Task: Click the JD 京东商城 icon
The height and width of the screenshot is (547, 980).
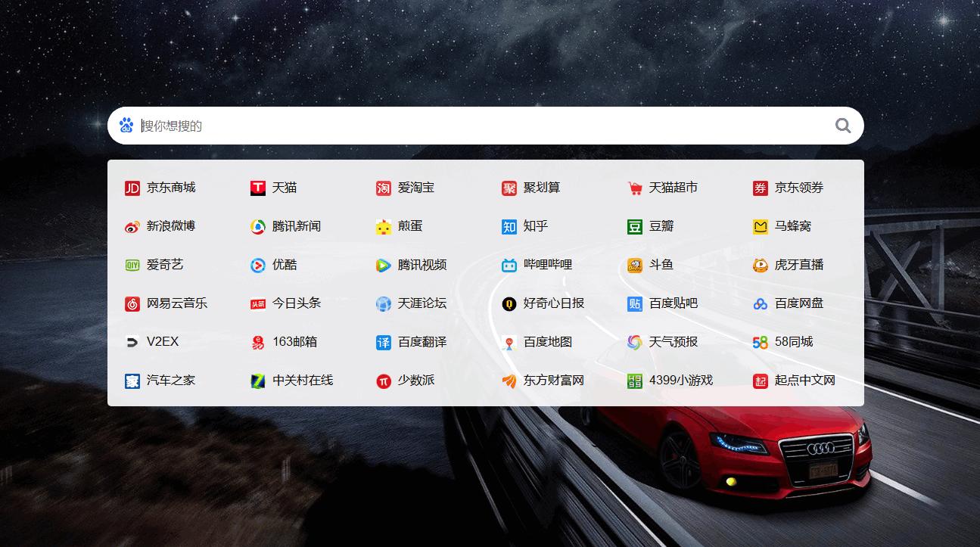Action: pos(131,188)
